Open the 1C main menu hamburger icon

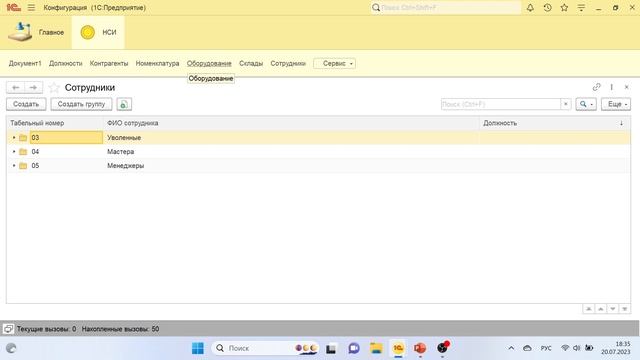(31, 7)
